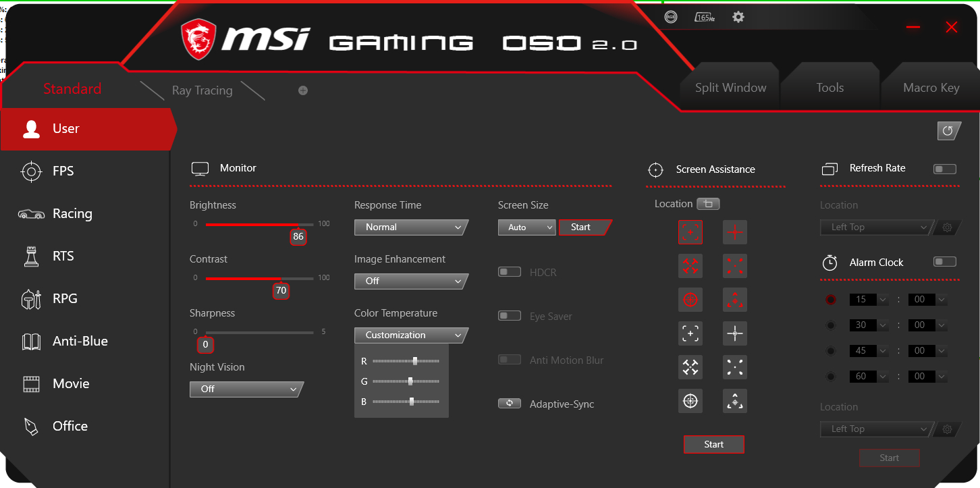Image resolution: width=980 pixels, height=488 pixels.
Task: Select red four-chevron crosshair
Action: (x=690, y=266)
